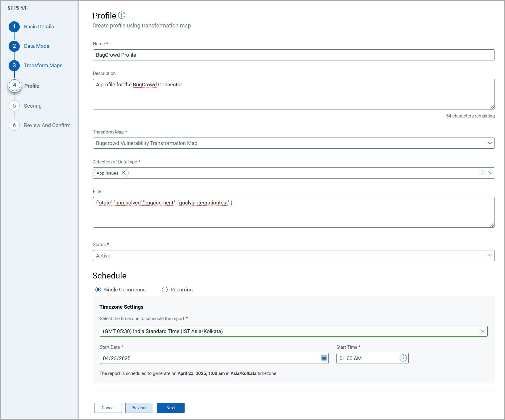Click the step 5 Scoring circle
This screenshot has height=420, width=505.
[14, 106]
